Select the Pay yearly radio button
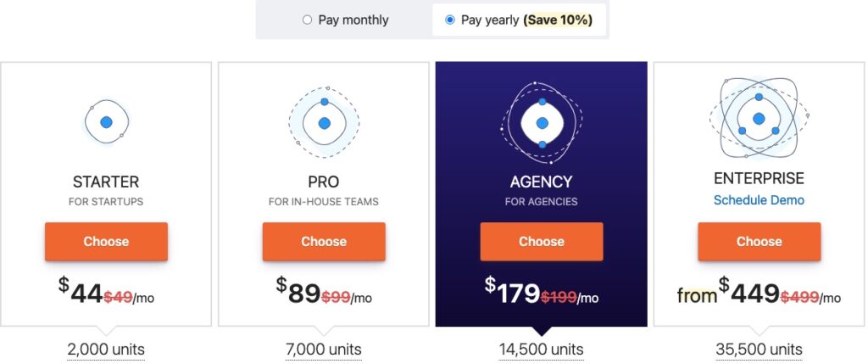The width and height of the screenshot is (868, 364). tap(450, 20)
